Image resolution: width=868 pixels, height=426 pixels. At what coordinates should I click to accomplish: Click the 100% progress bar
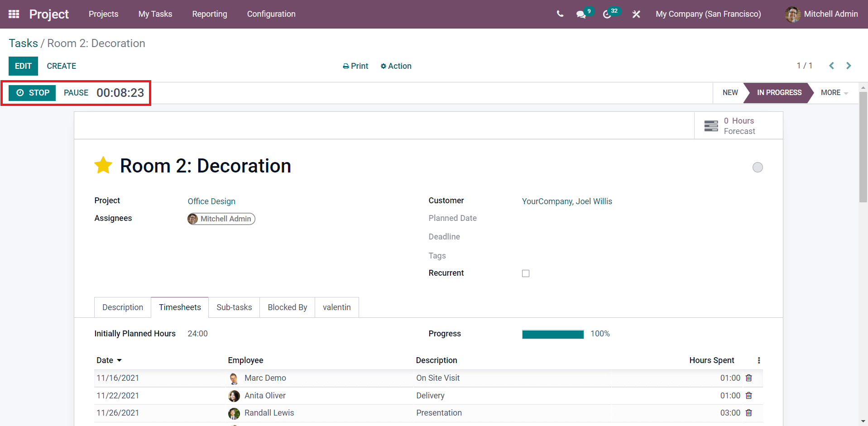[x=553, y=334]
